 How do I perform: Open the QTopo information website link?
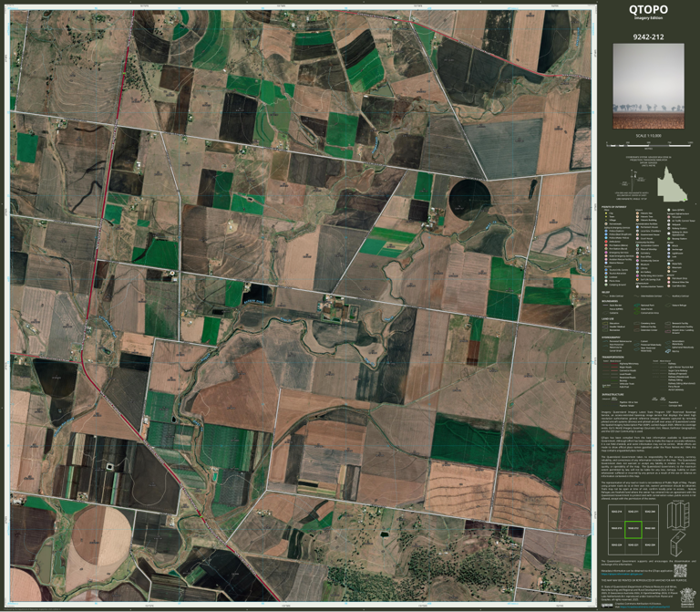click(x=622, y=574)
